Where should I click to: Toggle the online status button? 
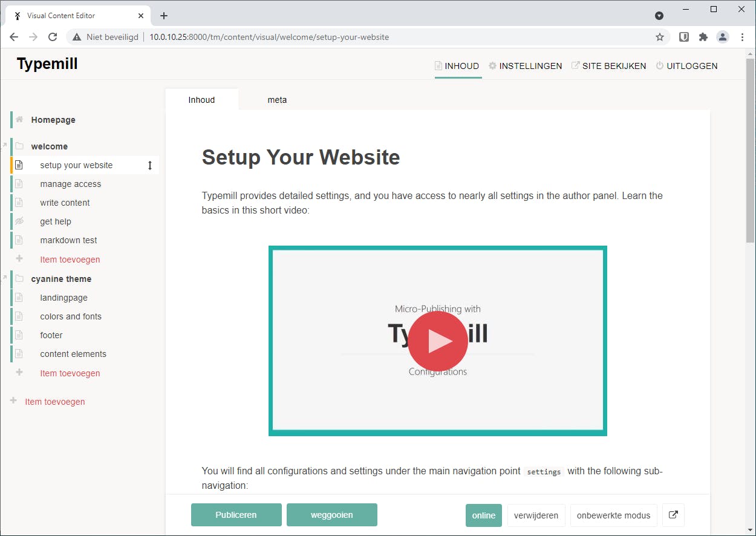[x=483, y=515]
